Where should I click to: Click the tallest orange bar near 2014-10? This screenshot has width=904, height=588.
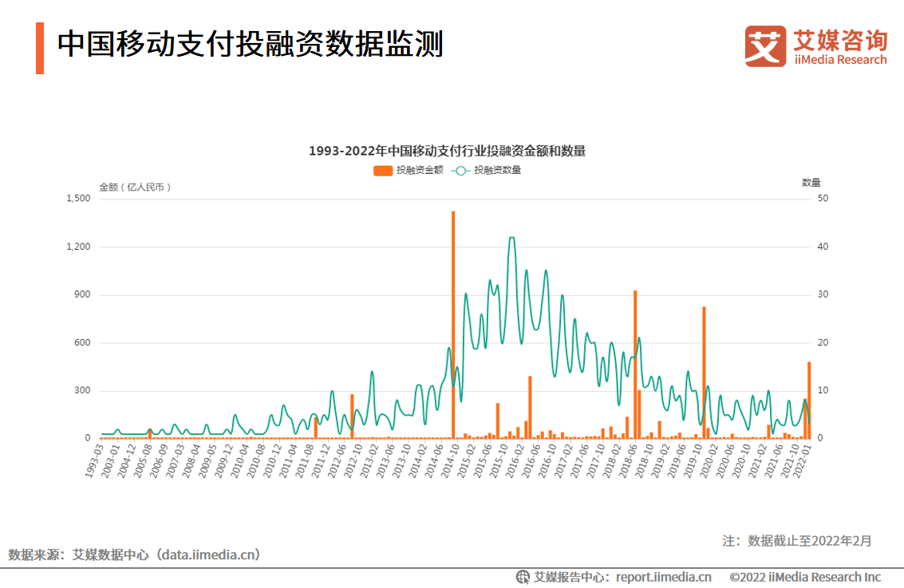[453, 326]
